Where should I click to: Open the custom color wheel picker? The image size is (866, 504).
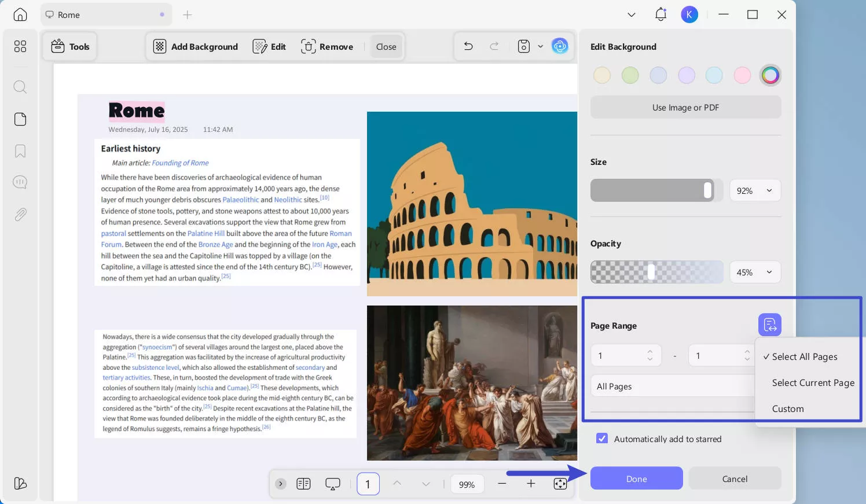coord(770,75)
